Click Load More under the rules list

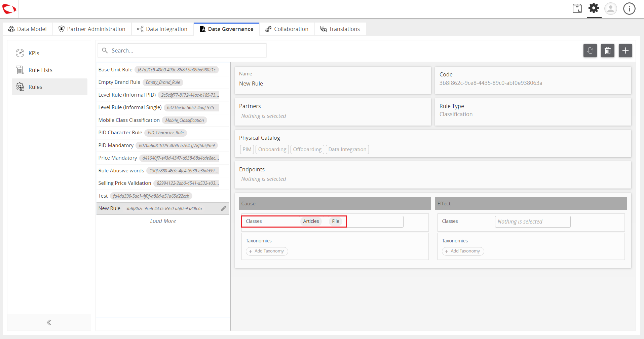click(x=163, y=221)
